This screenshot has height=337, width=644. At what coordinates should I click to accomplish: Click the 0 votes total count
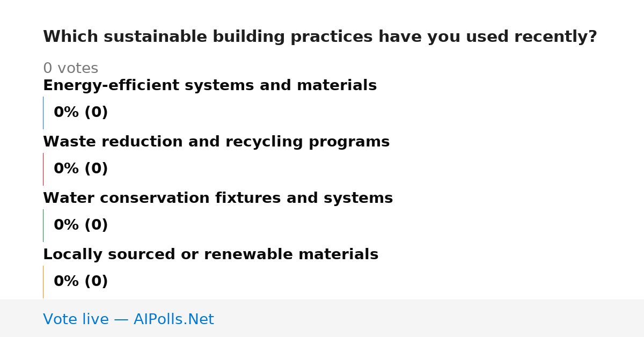pyautogui.click(x=70, y=69)
